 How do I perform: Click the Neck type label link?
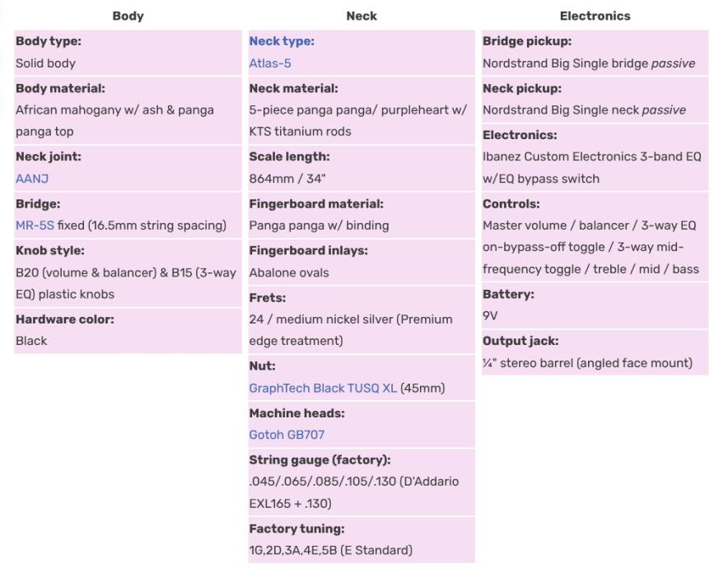(282, 41)
